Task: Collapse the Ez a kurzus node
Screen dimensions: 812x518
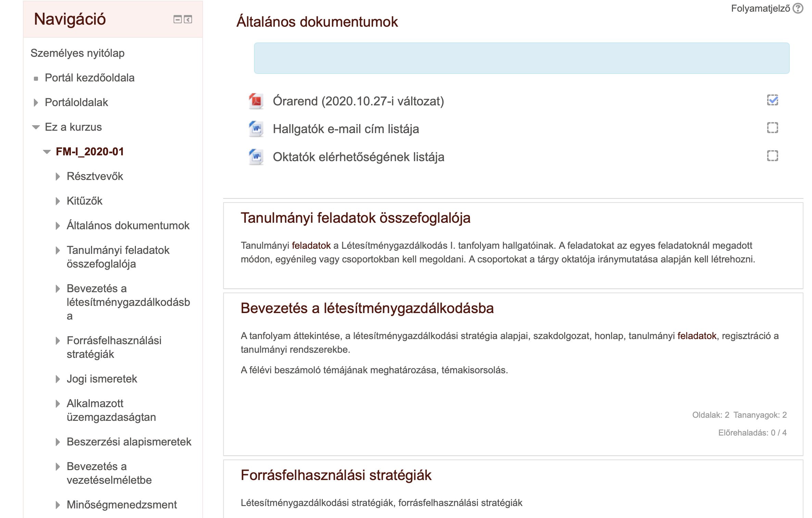Action: pyautogui.click(x=36, y=127)
